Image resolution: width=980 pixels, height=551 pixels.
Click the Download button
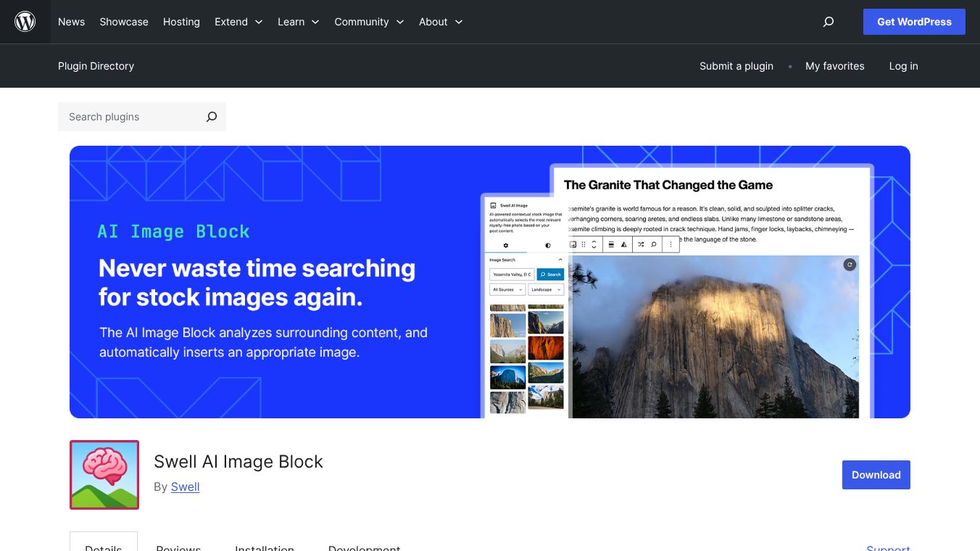tap(876, 475)
